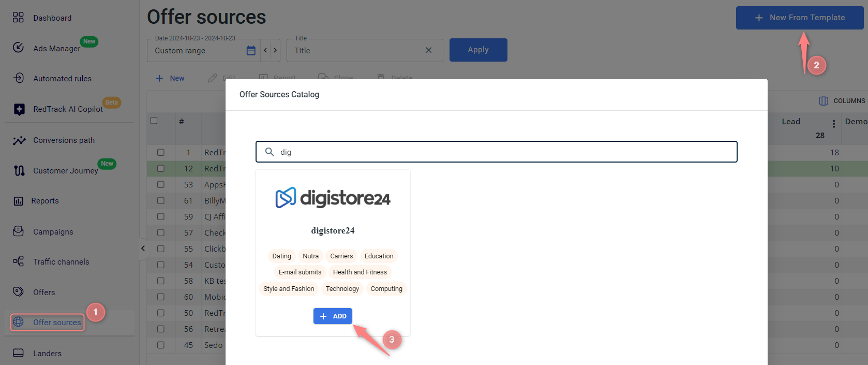Viewport: 868px width, 365px height.
Task: Open Reports menu item
Action: tap(45, 201)
